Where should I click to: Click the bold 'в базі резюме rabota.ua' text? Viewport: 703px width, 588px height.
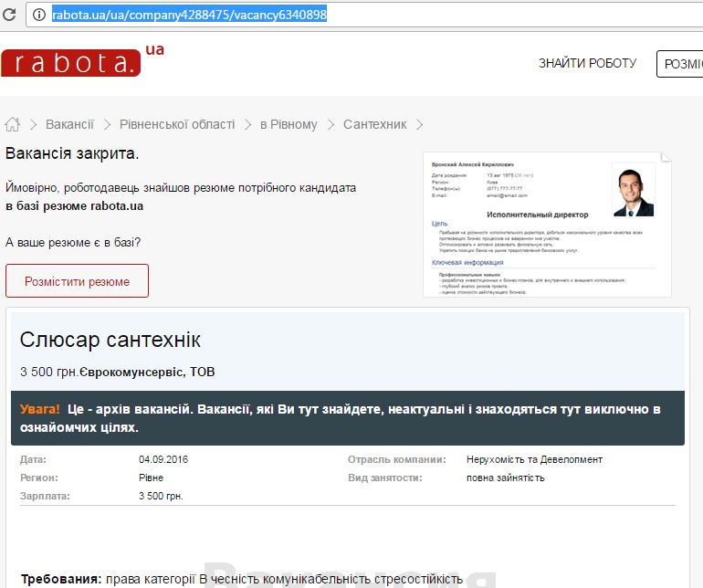coord(74,205)
